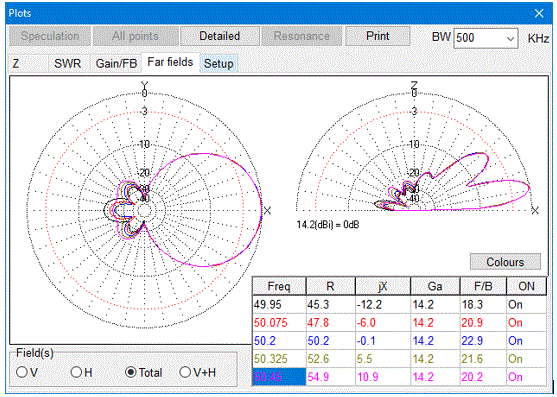Click the -12.2 reactance value

(x=369, y=305)
